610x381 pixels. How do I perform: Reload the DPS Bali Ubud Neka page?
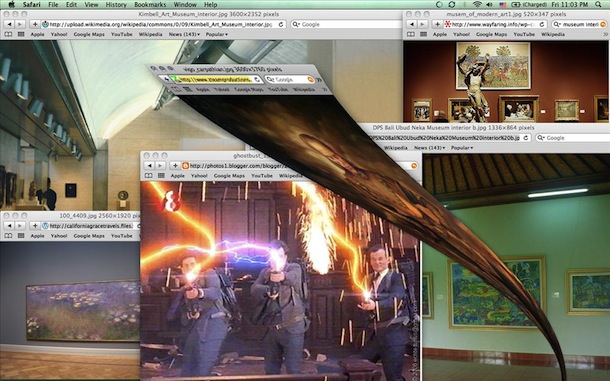(x=526, y=138)
